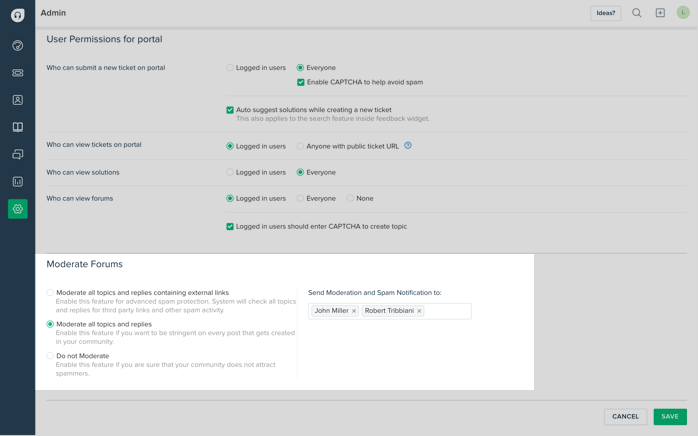Click the new item plus icon
Viewport: 698px width, 436px height.
coord(660,13)
